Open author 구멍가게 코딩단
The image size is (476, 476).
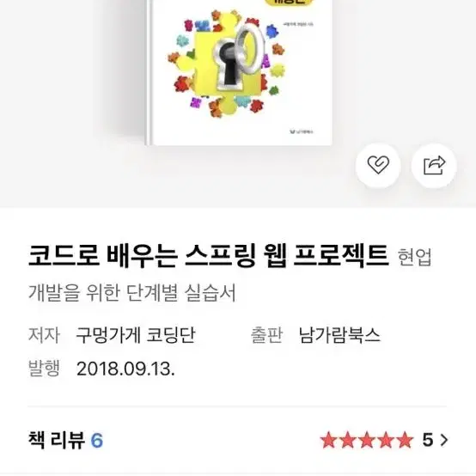[136, 335]
